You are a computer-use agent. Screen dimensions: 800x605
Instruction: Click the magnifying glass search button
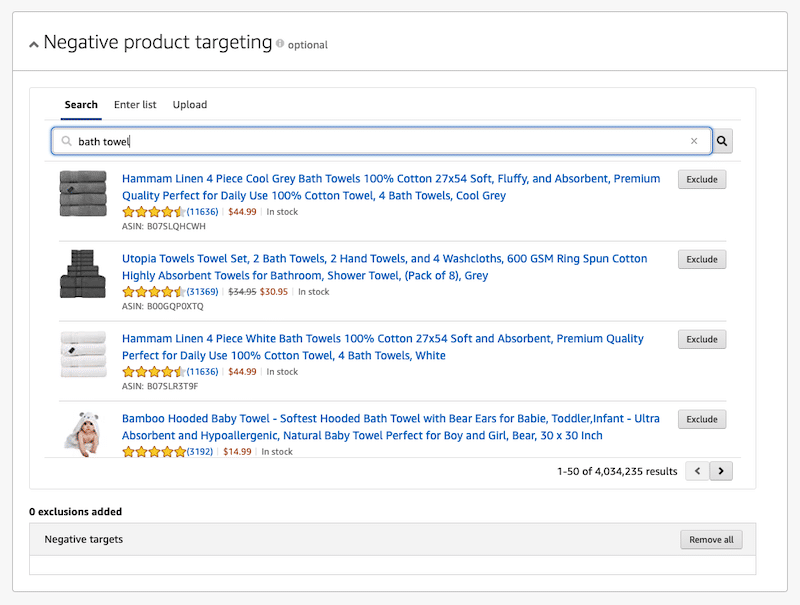722,141
